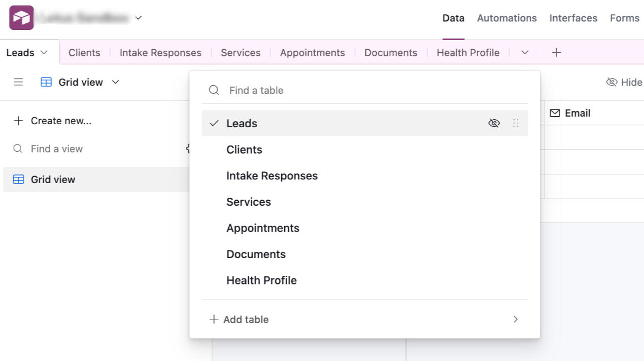The width and height of the screenshot is (644, 361).
Task: Open the more tables chevron after Health Profile
Action: point(525,53)
